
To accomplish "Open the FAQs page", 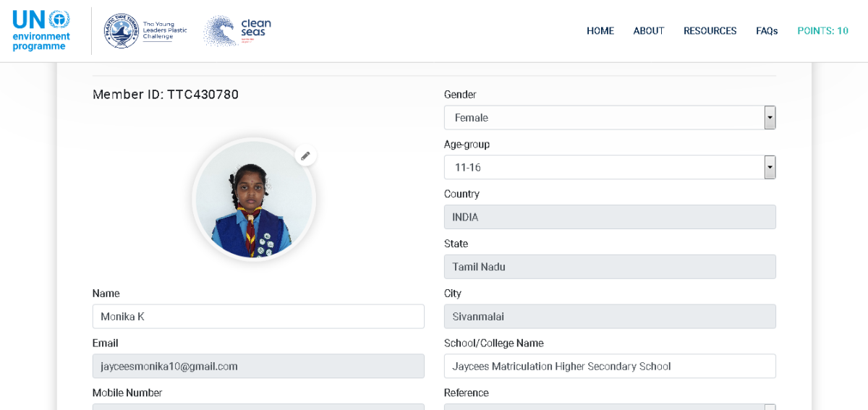I will (x=767, y=31).
